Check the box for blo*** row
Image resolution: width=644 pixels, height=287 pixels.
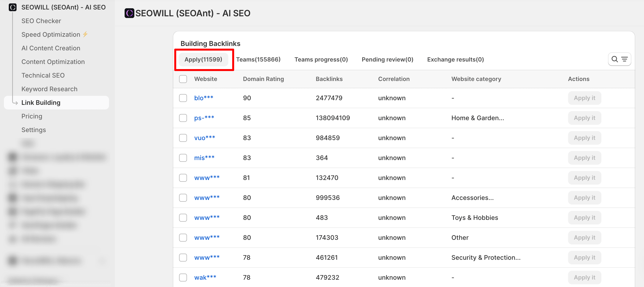[x=183, y=98]
